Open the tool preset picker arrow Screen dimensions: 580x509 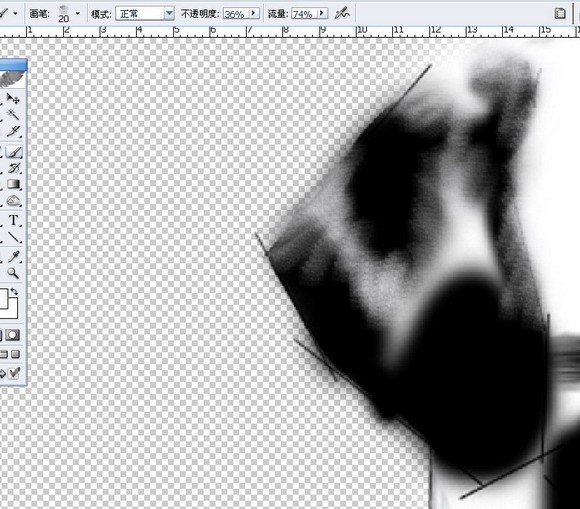[x=15, y=13]
